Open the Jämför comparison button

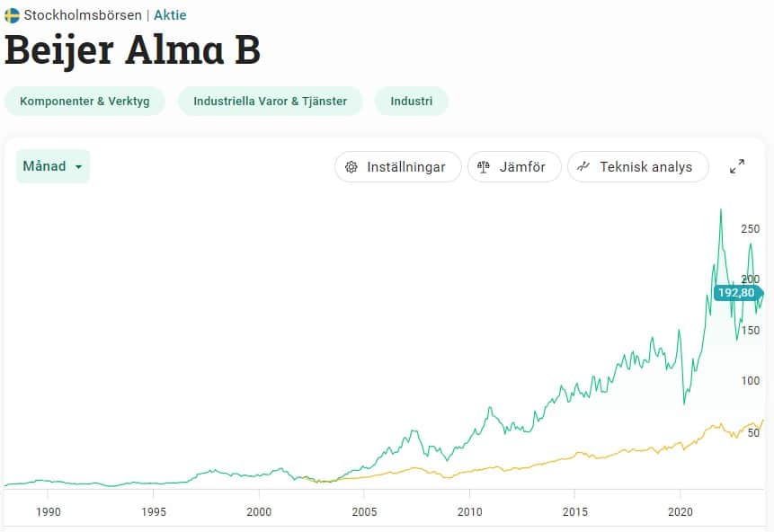[514, 166]
